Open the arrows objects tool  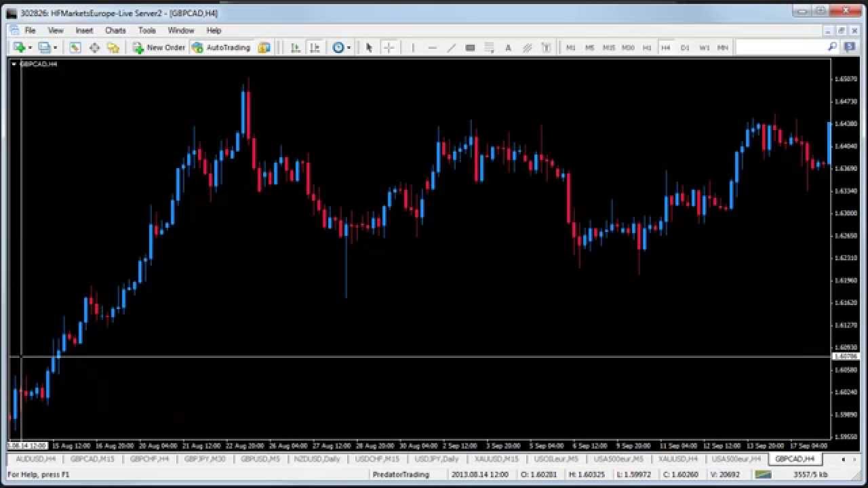click(x=546, y=47)
